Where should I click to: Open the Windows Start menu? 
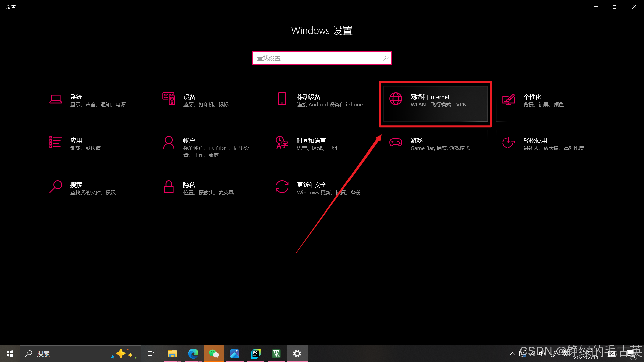[x=10, y=354]
